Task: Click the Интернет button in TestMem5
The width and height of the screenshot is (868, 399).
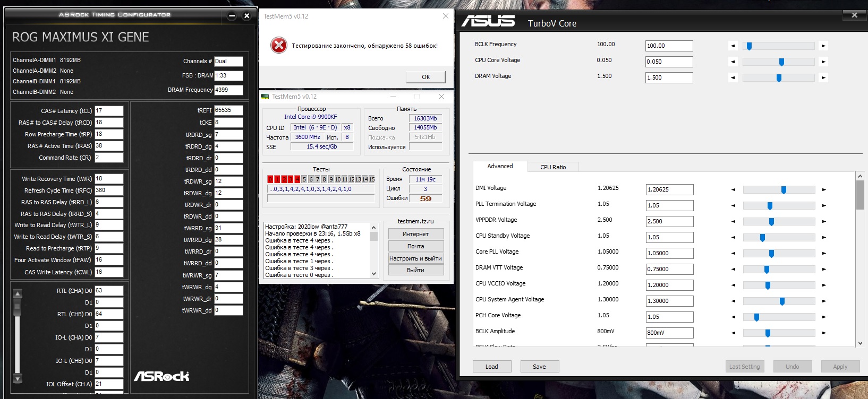Action: click(415, 234)
